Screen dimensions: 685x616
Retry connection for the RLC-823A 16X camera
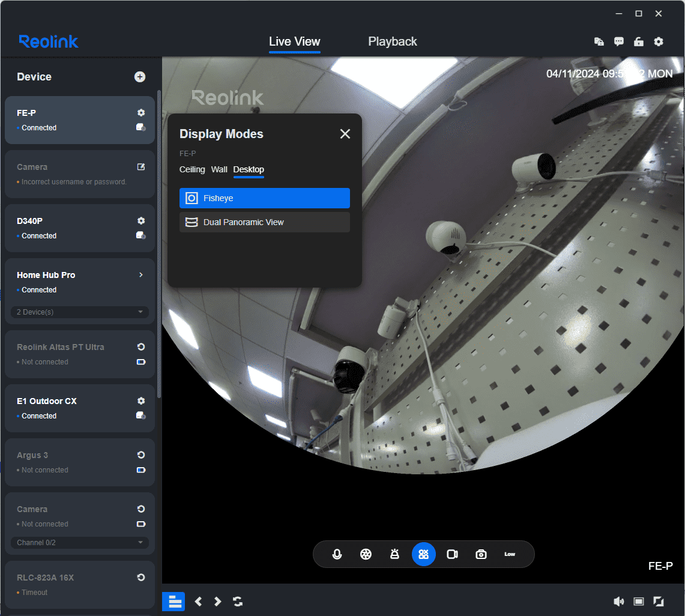(141, 578)
